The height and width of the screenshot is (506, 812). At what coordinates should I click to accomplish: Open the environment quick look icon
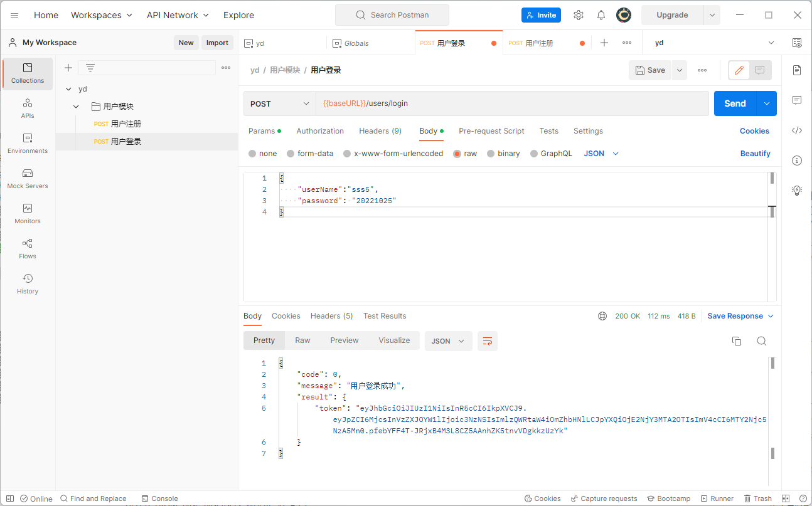[797, 43]
